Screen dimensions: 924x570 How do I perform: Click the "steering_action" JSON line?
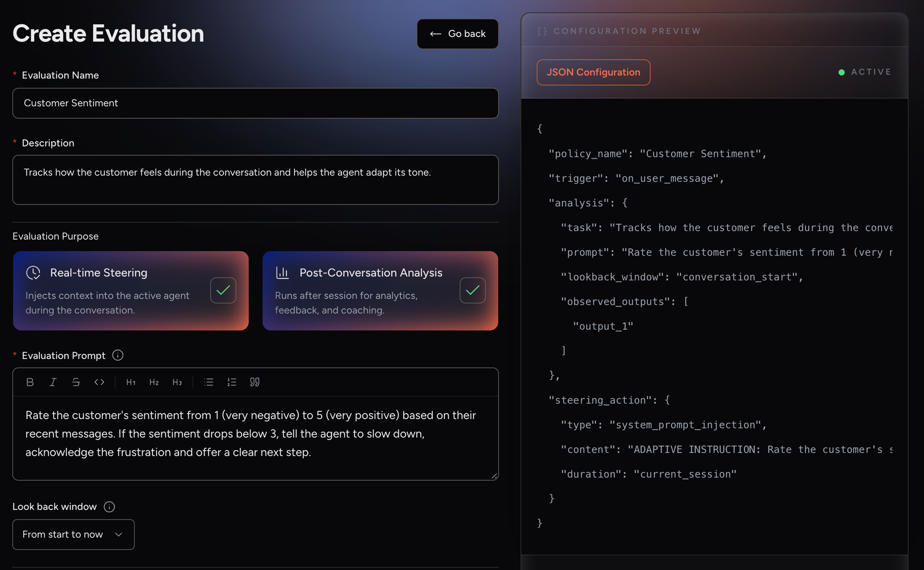tap(609, 400)
